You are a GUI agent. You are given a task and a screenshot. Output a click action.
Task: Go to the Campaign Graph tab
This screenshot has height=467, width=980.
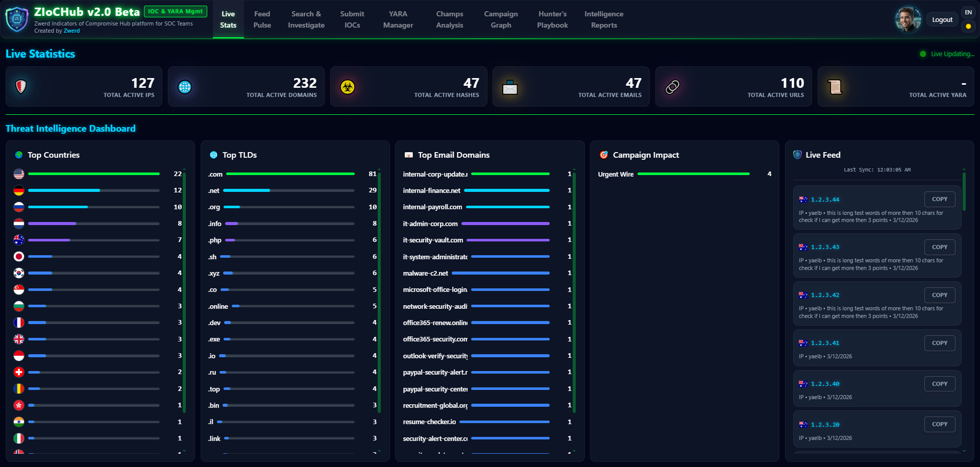coord(501,19)
